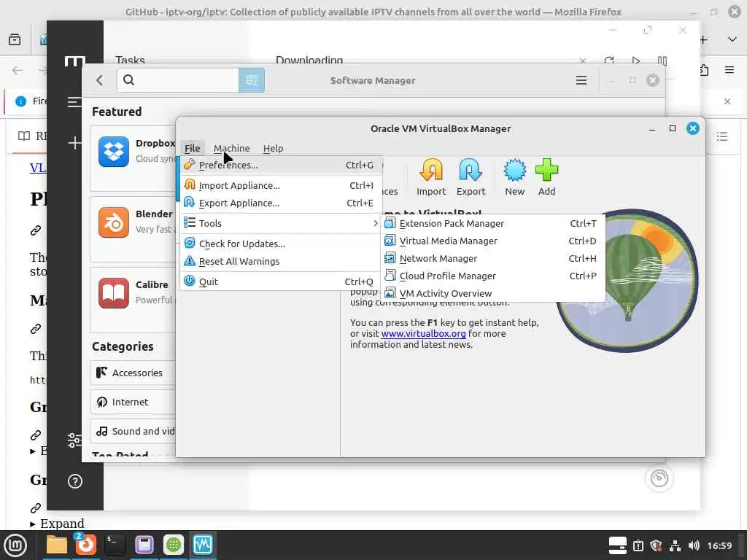This screenshot has width=747, height=560.
Task: Expand the Tools submenu arrow
Action: click(x=376, y=223)
